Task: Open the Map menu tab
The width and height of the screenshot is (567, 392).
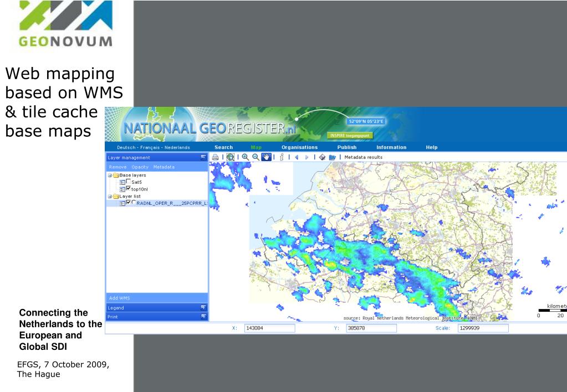Action: click(x=256, y=147)
